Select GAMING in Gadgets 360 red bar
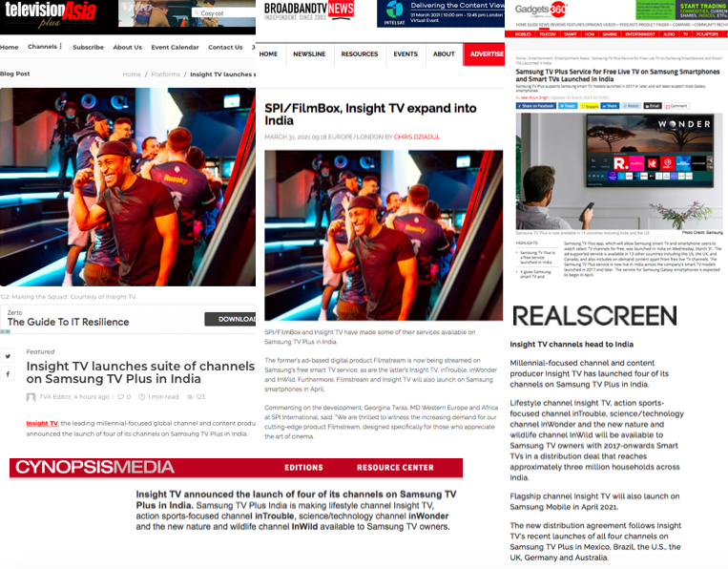 coord(610,34)
